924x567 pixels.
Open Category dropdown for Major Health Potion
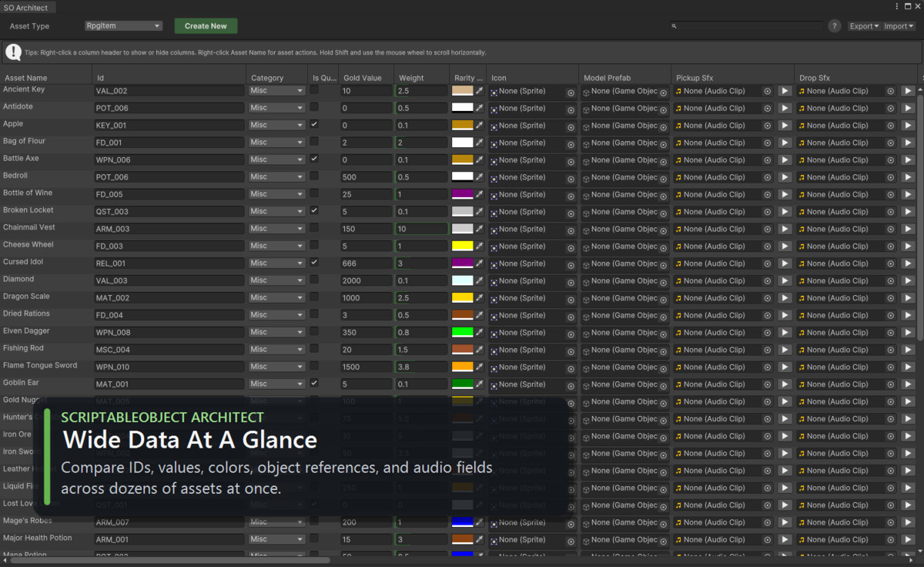tap(276, 539)
